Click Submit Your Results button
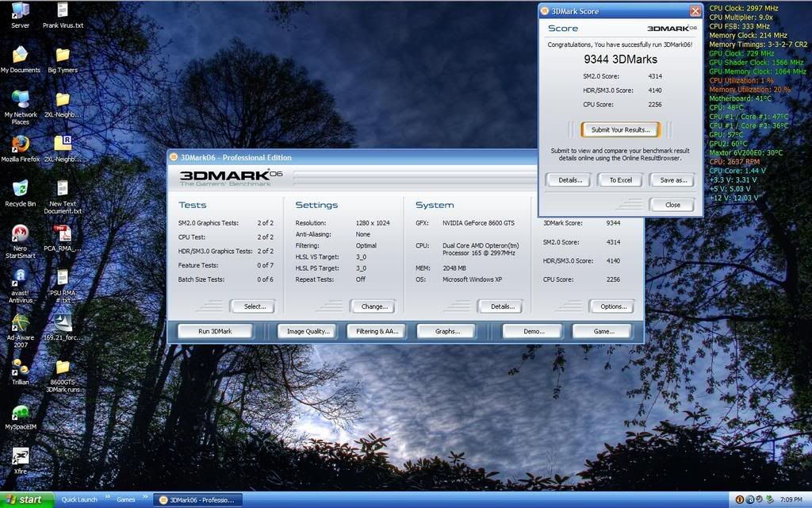The width and height of the screenshot is (812, 508). (620, 129)
